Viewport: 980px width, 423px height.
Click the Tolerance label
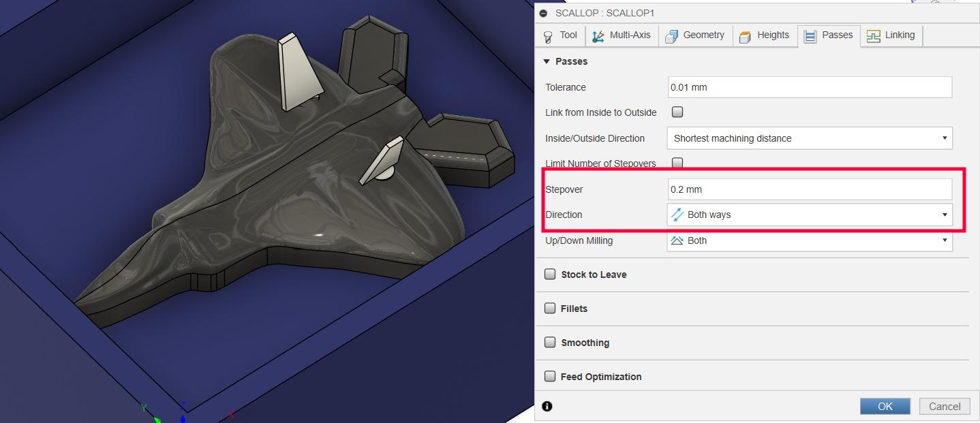pyautogui.click(x=566, y=87)
